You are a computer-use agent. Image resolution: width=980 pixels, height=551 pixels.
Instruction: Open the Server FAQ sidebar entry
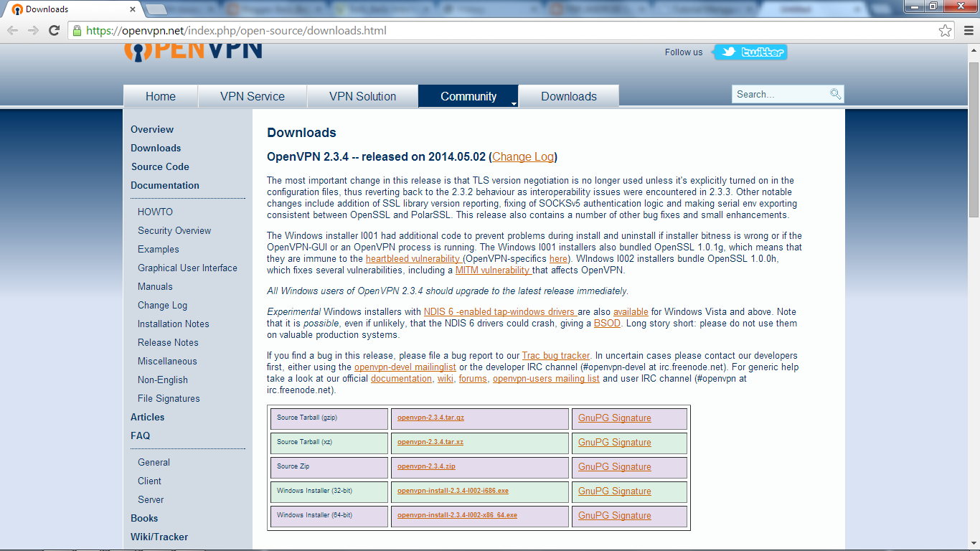pos(151,499)
